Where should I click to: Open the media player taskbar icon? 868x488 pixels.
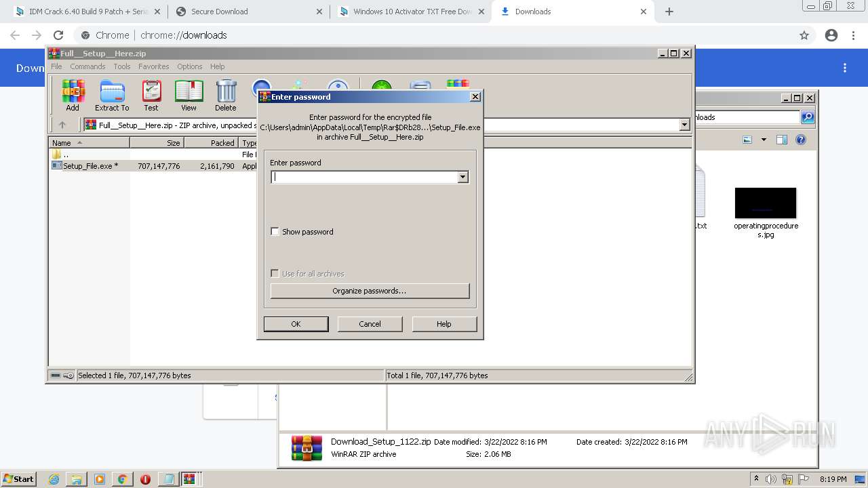click(x=100, y=479)
